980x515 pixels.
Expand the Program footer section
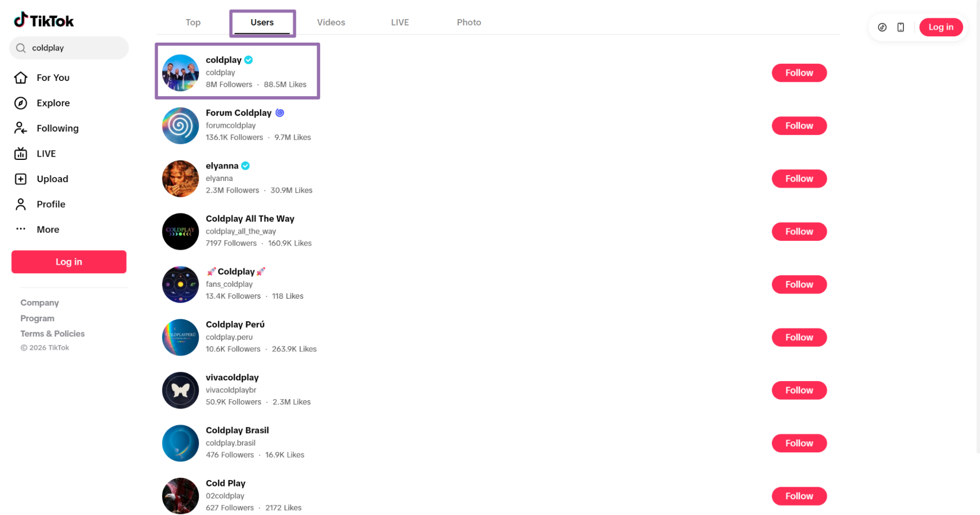pos(37,318)
